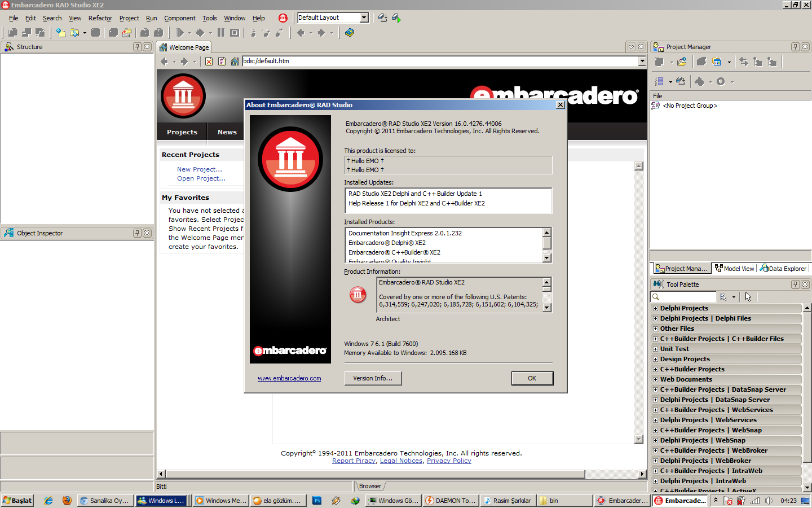
Task: Click the Tool Palette search field
Action: (x=683, y=297)
